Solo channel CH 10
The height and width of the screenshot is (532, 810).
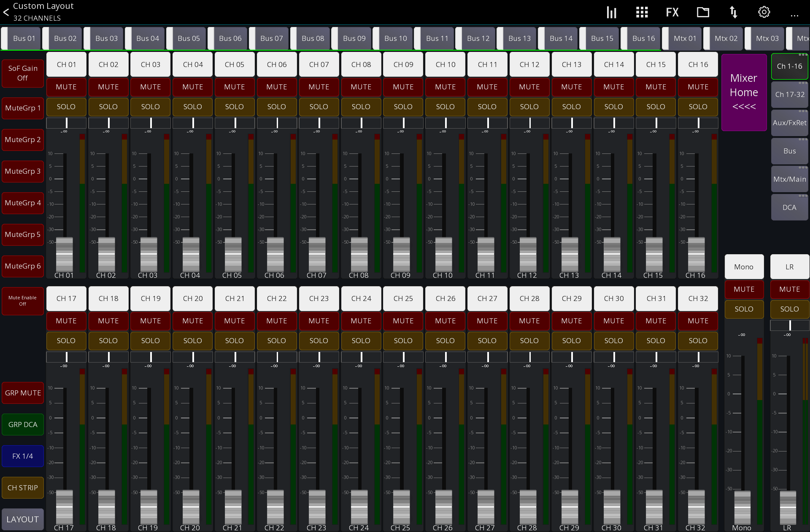tap(445, 107)
